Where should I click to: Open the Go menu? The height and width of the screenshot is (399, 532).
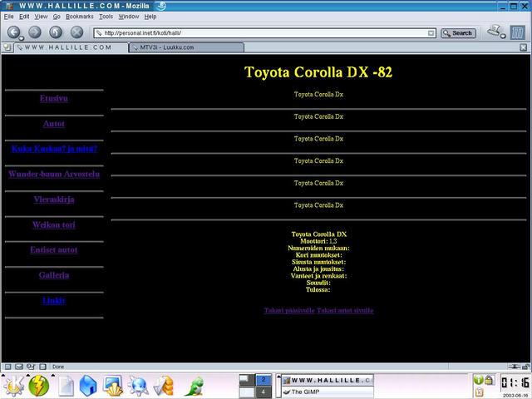pos(57,17)
